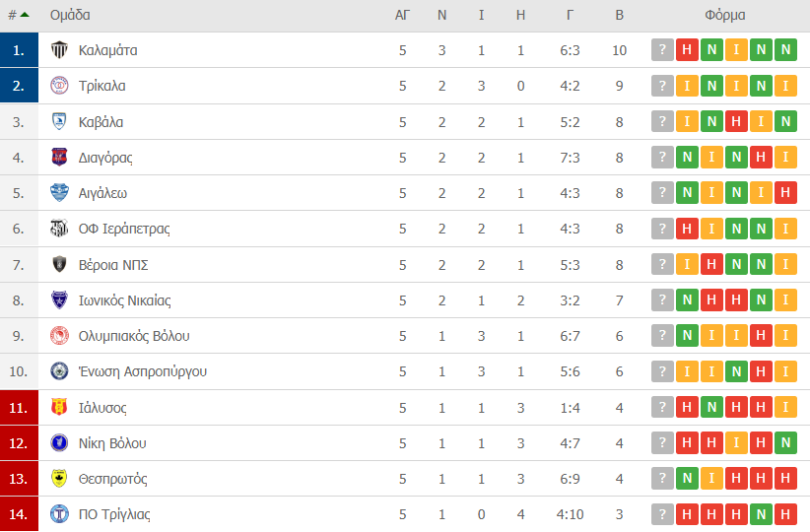Image resolution: width=810 pixels, height=532 pixels.
Task: Click the Τρίκαλα team logo
Action: tap(59, 86)
